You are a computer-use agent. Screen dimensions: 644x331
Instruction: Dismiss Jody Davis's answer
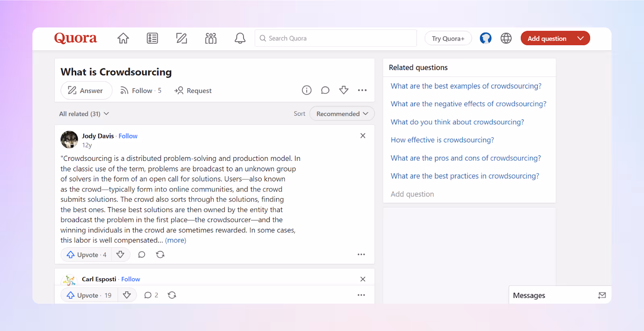pyautogui.click(x=363, y=136)
